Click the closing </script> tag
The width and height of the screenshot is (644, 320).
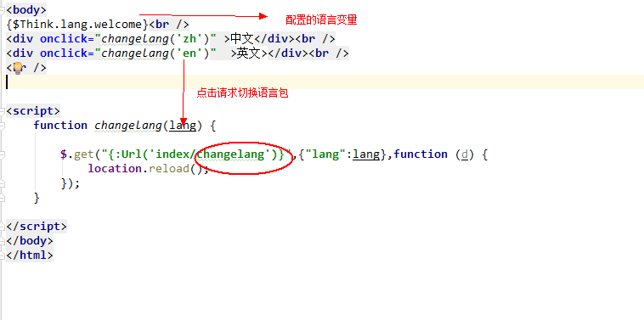[37, 227]
